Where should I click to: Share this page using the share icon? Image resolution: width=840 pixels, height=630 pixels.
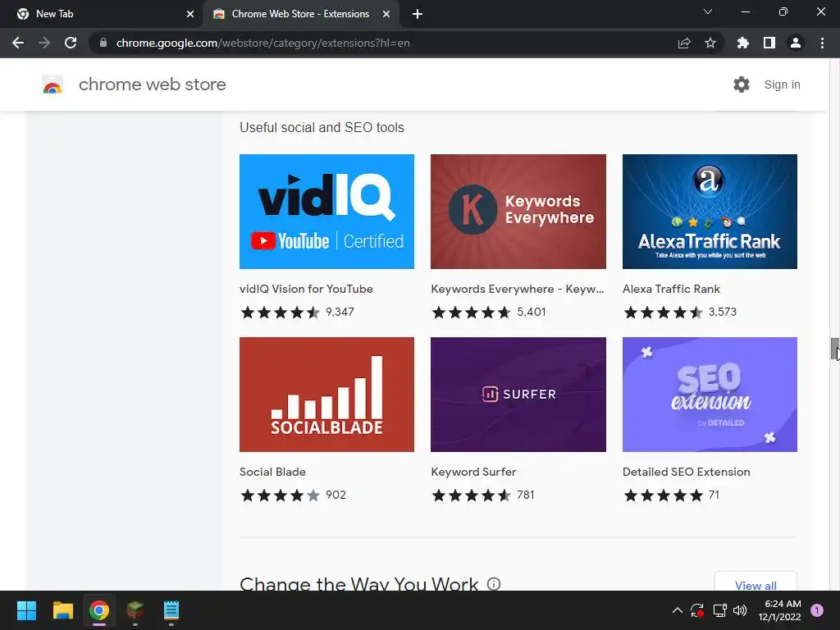pos(684,43)
